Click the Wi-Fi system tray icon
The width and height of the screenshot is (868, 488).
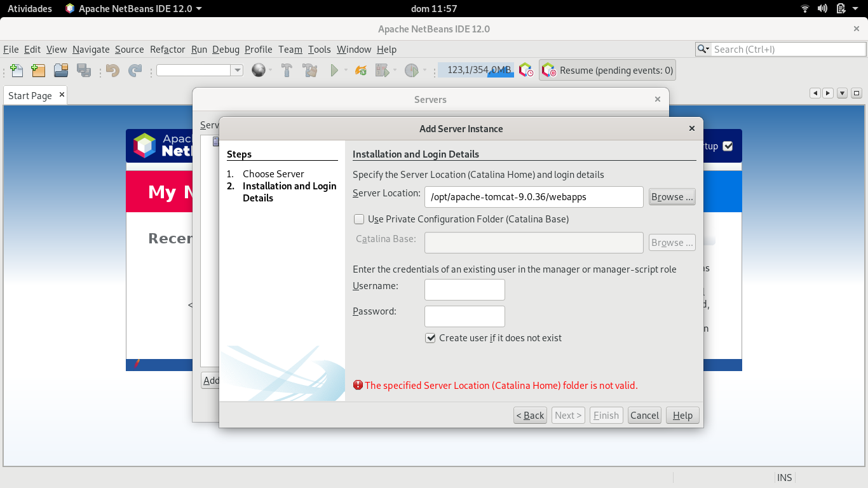(805, 8)
